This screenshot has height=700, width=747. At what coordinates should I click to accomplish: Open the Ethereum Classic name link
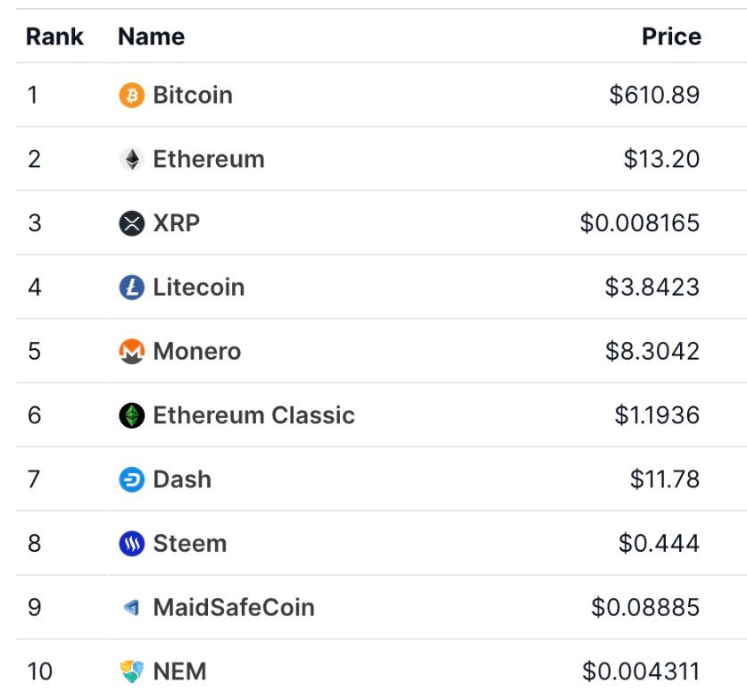point(254,415)
